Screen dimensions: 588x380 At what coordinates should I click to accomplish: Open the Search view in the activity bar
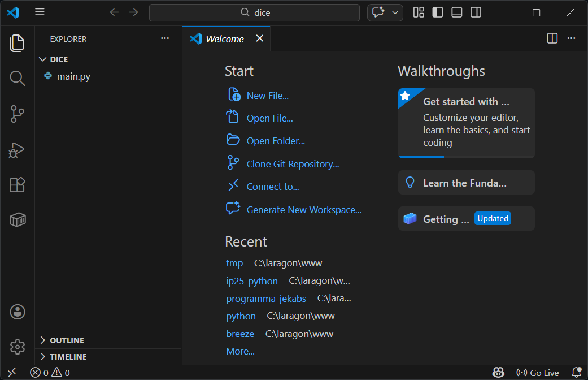coord(17,78)
